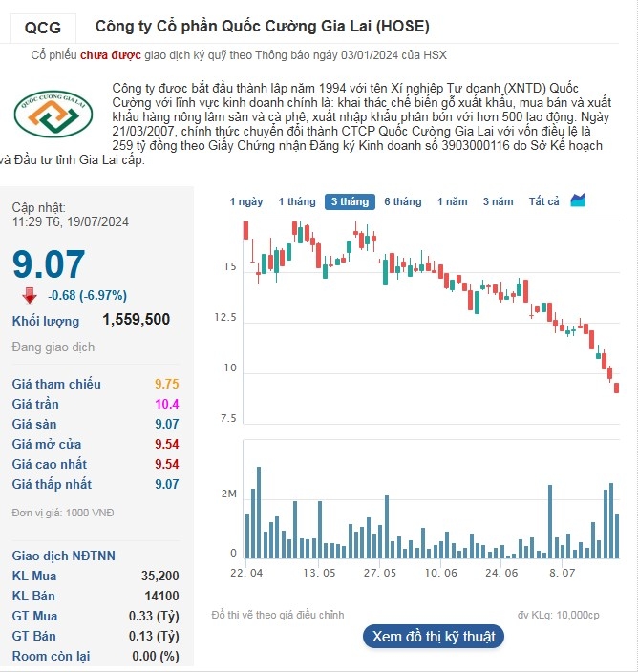638x672 pixels.
Task: Switch to the 1 năm chart view
Action: coord(453,201)
